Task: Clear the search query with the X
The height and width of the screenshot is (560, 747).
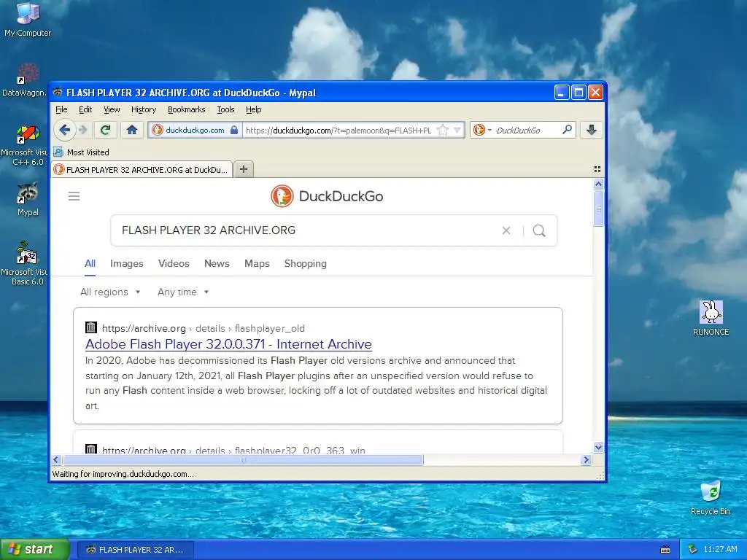Action: click(506, 230)
